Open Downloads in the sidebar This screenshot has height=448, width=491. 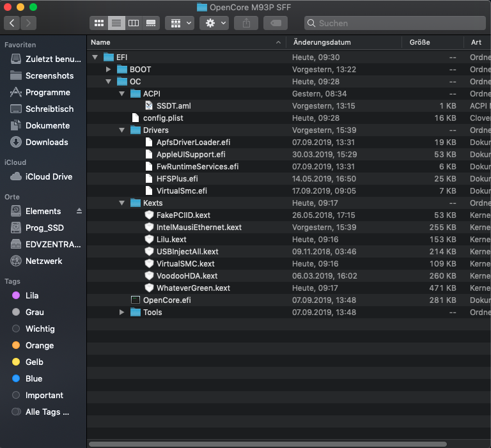(x=46, y=142)
